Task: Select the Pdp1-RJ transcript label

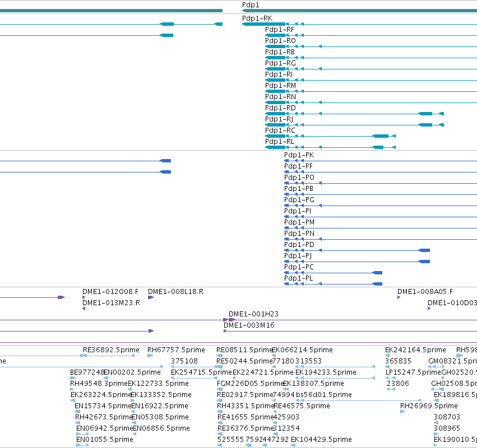Action: [279, 119]
